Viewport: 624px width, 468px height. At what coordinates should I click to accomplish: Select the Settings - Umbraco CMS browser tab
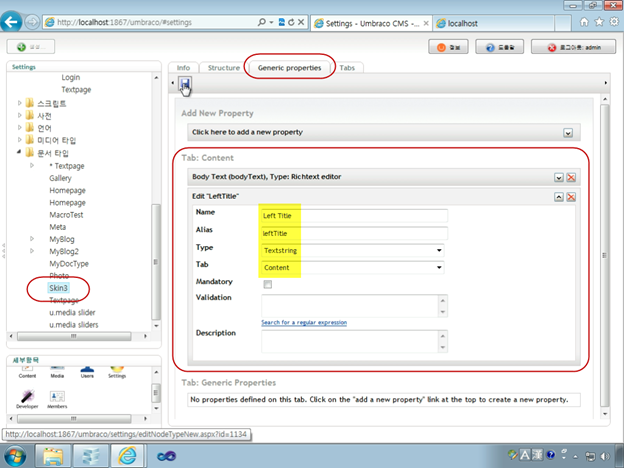371,23
